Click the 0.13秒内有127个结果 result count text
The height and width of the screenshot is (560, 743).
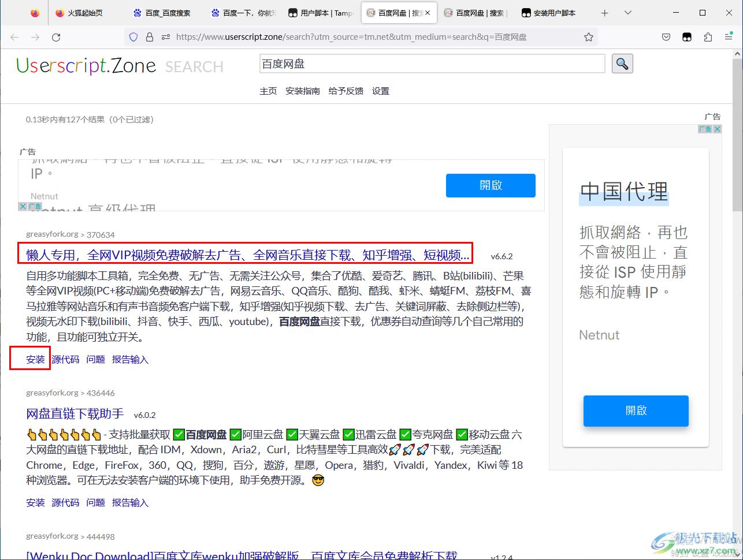pyautogui.click(x=90, y=120)
